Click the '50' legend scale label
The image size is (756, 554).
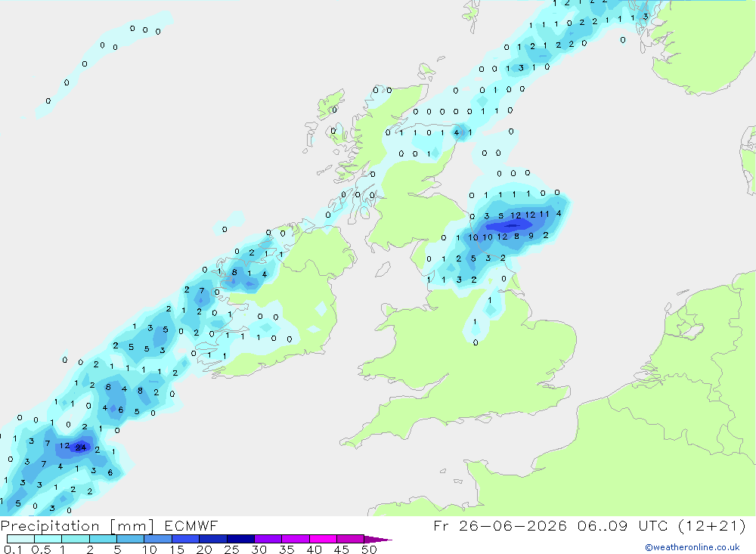click(x=369, y=549)
